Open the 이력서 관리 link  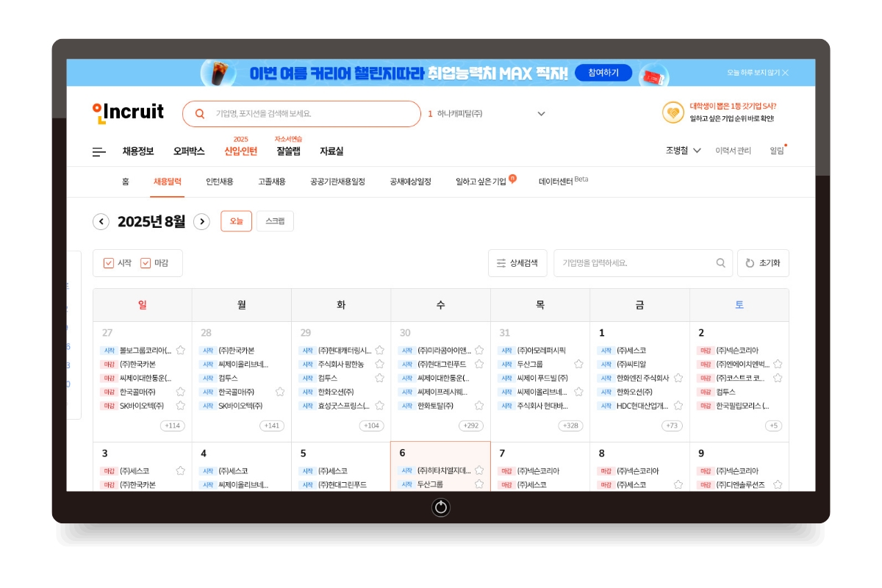click(734, 151)
